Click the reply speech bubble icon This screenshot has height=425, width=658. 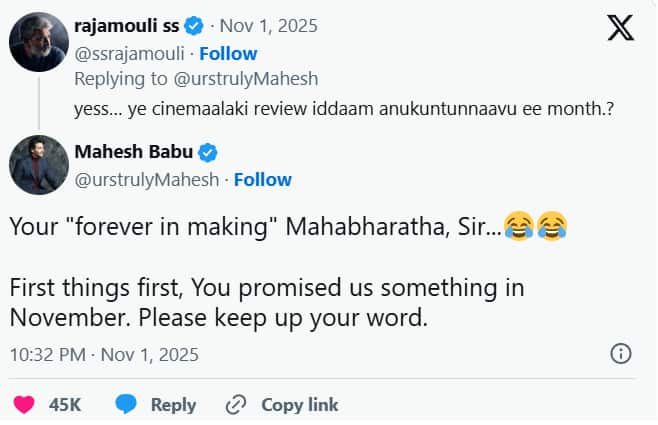[126, 404]
